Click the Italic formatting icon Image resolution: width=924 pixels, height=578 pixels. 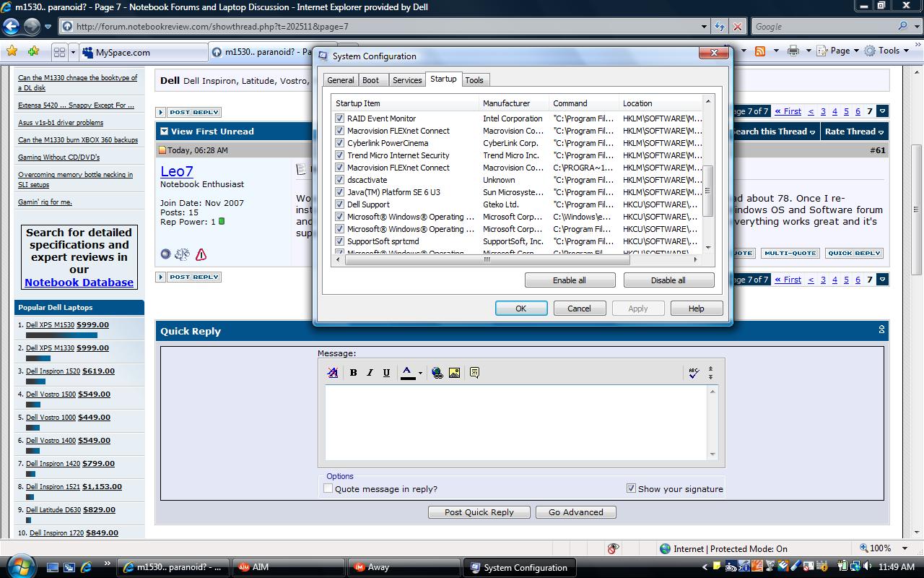point(370,373)
